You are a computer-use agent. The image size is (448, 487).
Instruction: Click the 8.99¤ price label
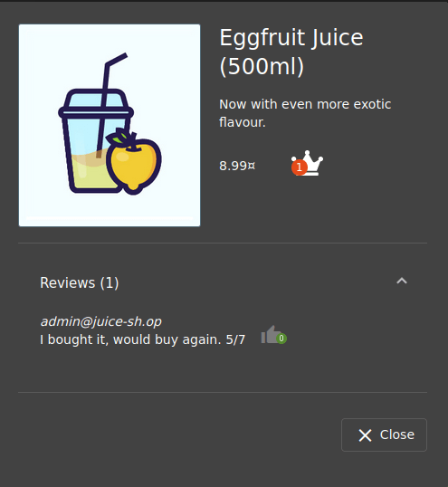[x=237, y=166]
